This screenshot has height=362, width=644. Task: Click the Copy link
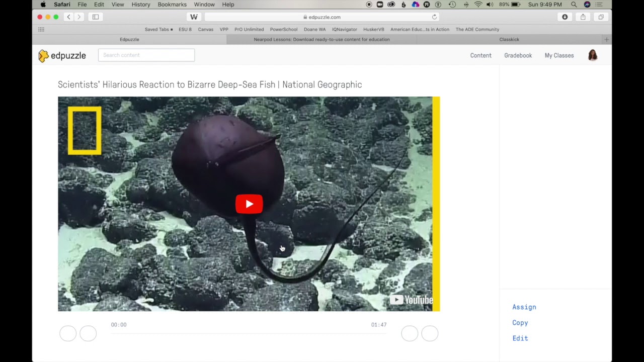(x=520, y=323)
